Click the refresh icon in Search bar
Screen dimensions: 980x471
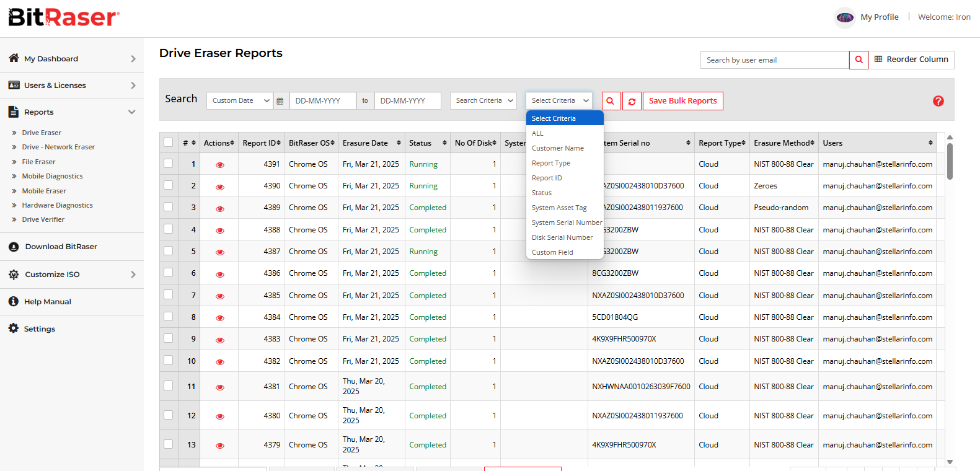(632, 101)
